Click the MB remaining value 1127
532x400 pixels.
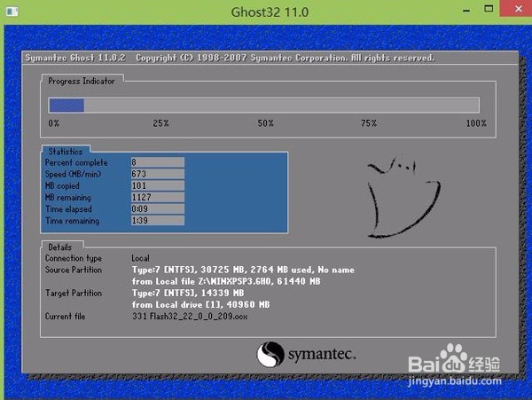tap(158, 197)
